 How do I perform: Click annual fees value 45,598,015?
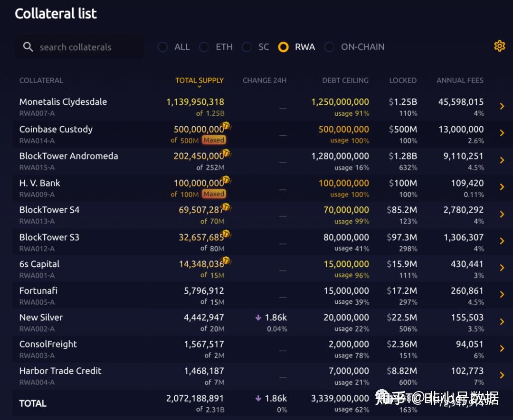(x=461, y=102)
